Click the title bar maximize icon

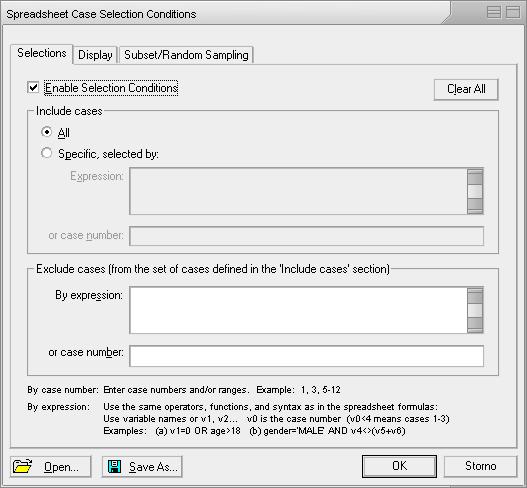point(513,12)
